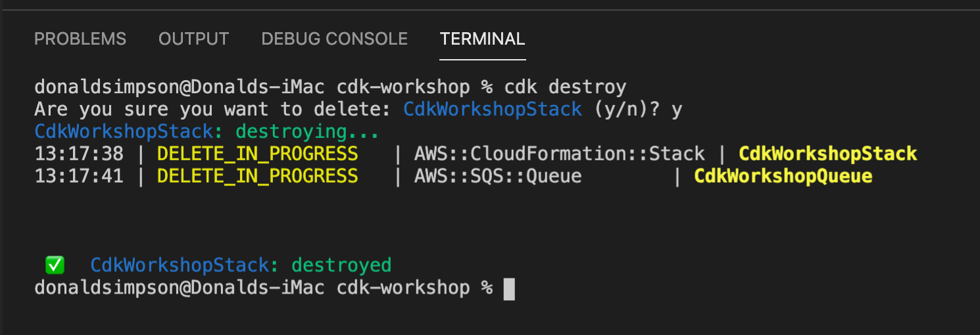Click the 13:17:38 timestamp
The width and height of the screenshot is (980, 335).
pos(79,154)
